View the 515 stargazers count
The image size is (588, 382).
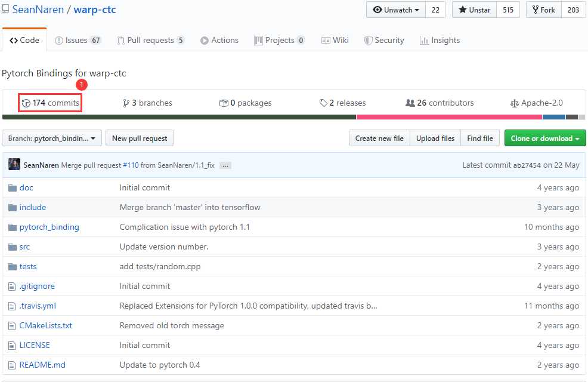[508, 10]
